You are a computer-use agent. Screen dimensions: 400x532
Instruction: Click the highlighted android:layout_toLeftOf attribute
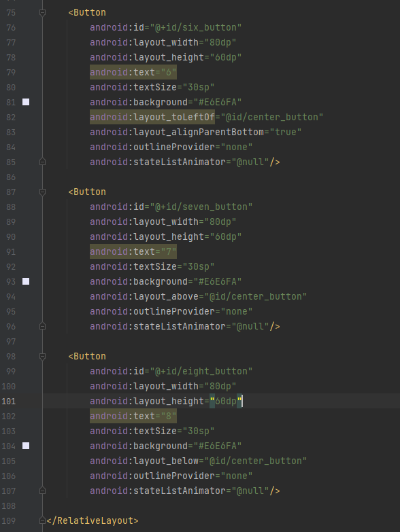point(152,117)
